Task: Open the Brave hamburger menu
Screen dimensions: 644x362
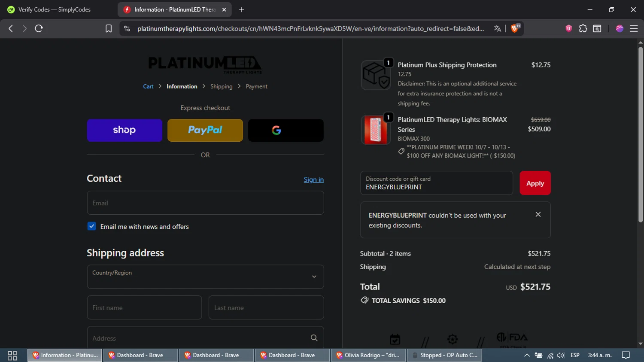Action: (x=634, y=28)
